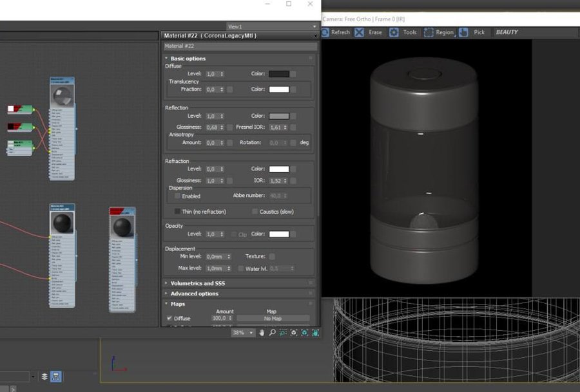Toggle the highlighted schematic view icon

(56, 377)
